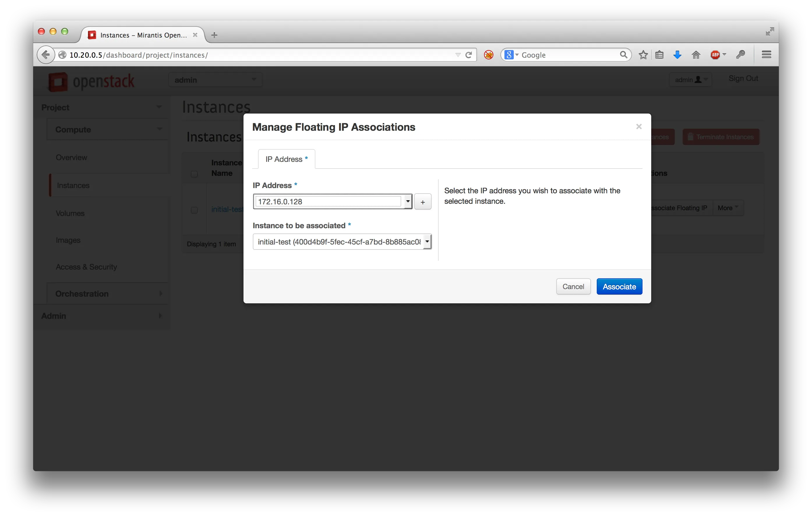Expand the Admin sidebar section
Viewport: 812px width, 517px height.
(x=101, y=316)
